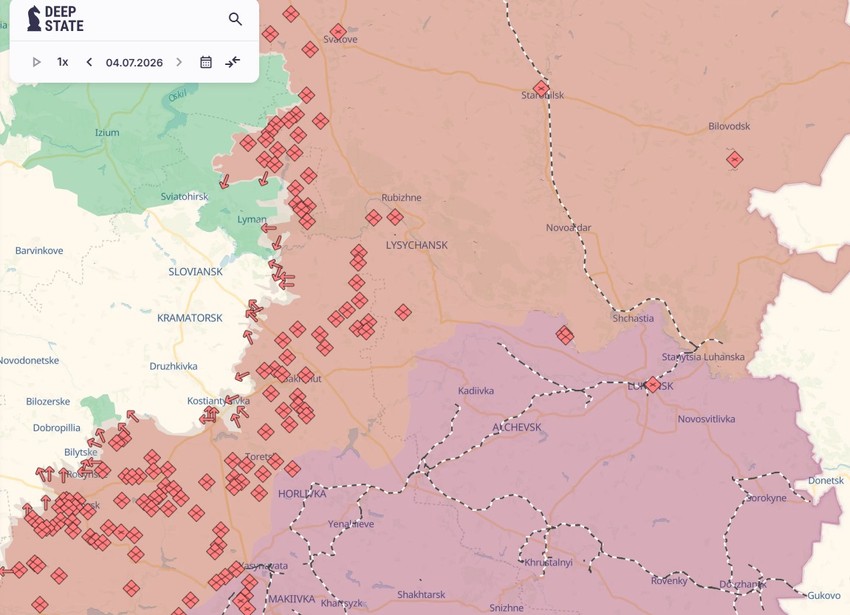Viewport: 850px width, 615px height.
Task: Click the SLOVIANSK city label
Action: click(195, 271)
